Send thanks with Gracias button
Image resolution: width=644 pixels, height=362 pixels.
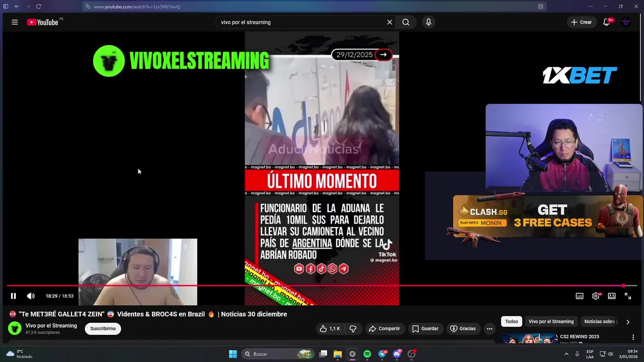pyautogui.click(x=463, y=328)
